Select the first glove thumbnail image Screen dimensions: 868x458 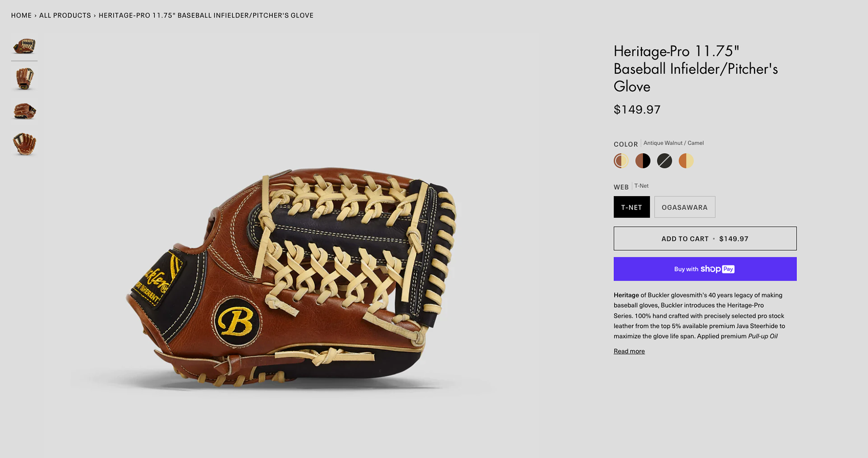24,46
